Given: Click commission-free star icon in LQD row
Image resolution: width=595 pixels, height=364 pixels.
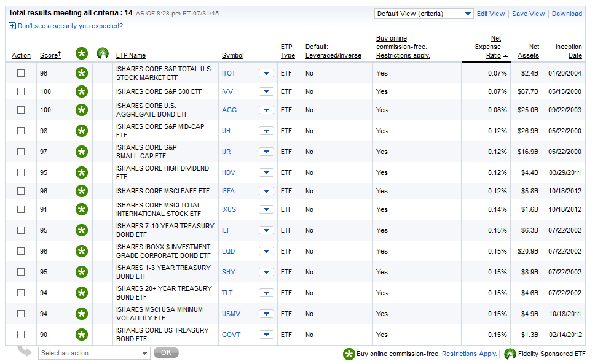Looking at the screenshot, I should tap(82, 251).
